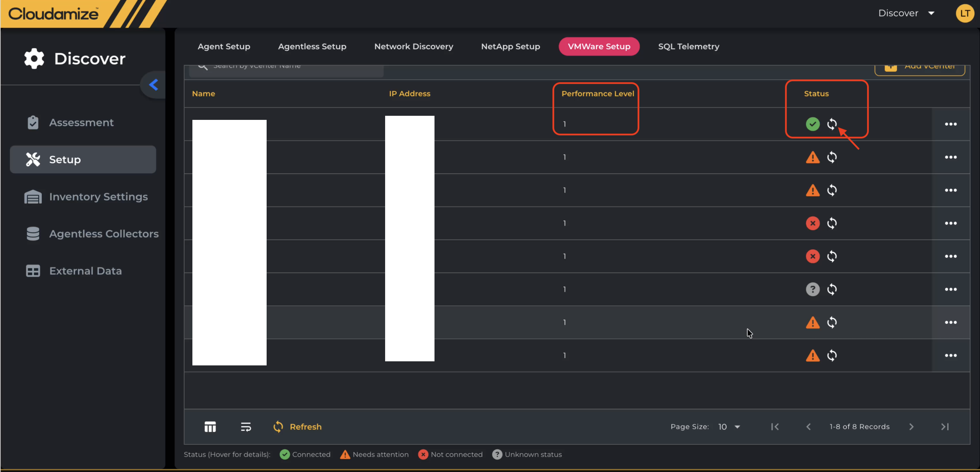Click the sync icon in the third row

coord(832,190)
